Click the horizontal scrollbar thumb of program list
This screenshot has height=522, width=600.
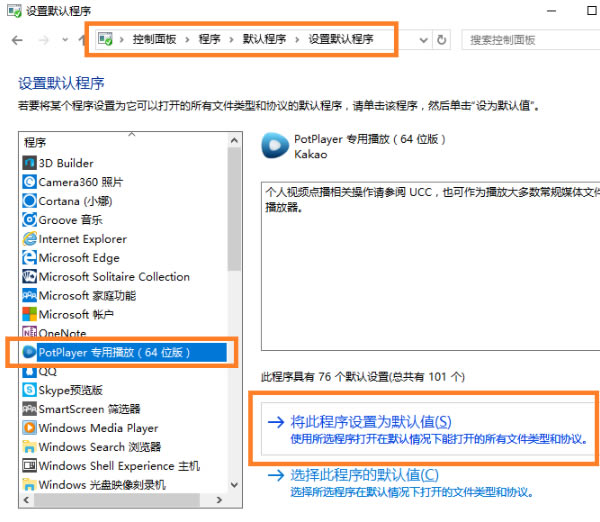tap(117, 500)
